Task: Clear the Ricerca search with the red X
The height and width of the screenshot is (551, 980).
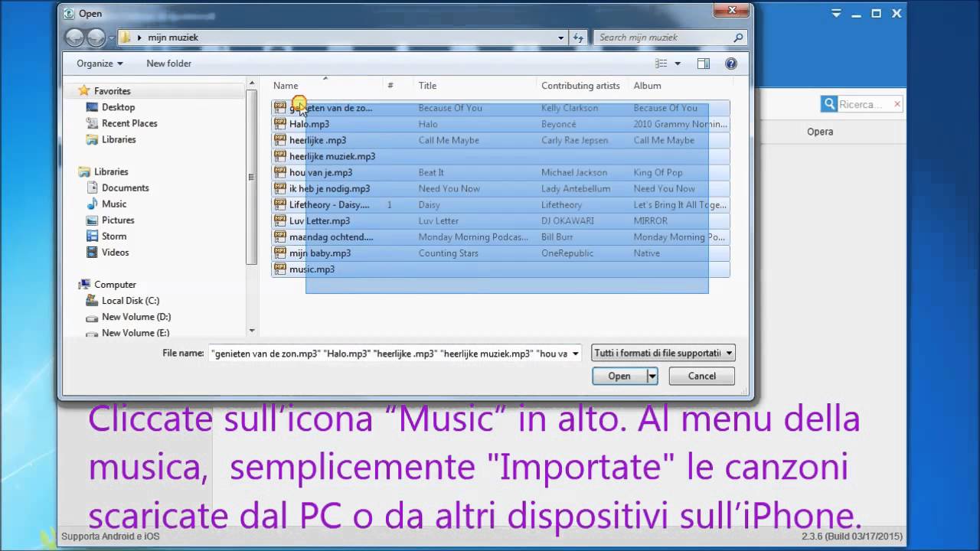Action: 897,104
